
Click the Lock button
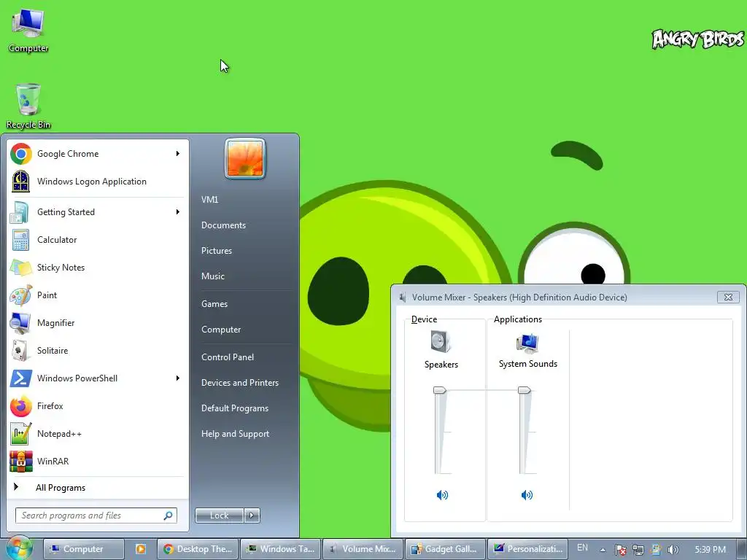[219, 515]
